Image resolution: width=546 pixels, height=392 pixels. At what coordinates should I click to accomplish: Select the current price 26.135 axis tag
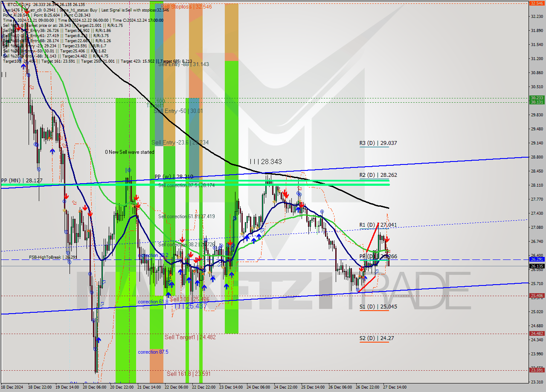536,266
